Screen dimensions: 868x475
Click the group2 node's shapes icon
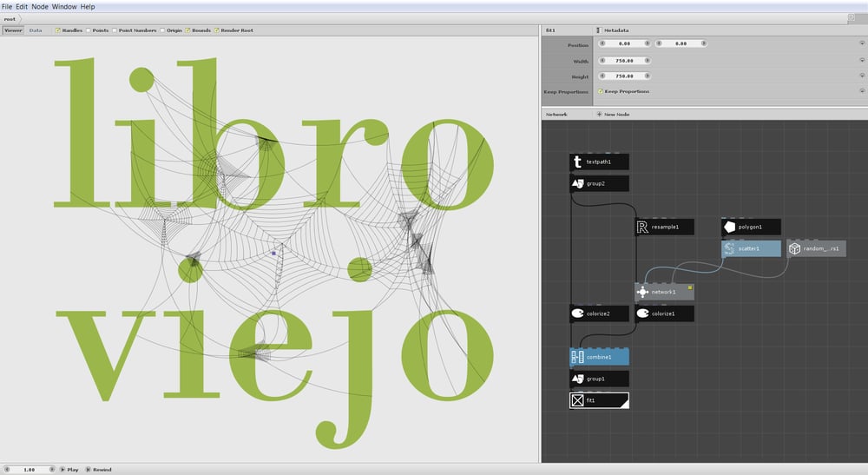(577, 183)
